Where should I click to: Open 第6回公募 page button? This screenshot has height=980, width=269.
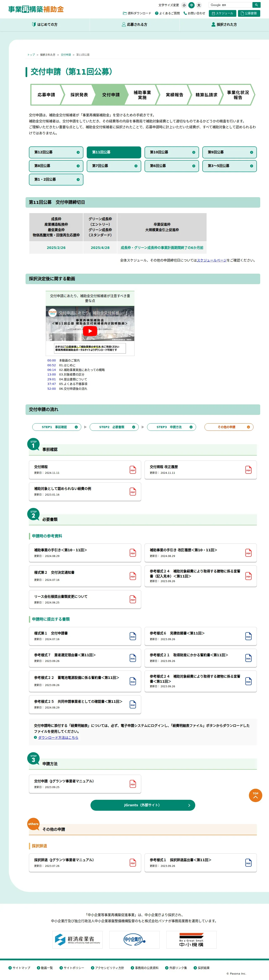point(172,166)
